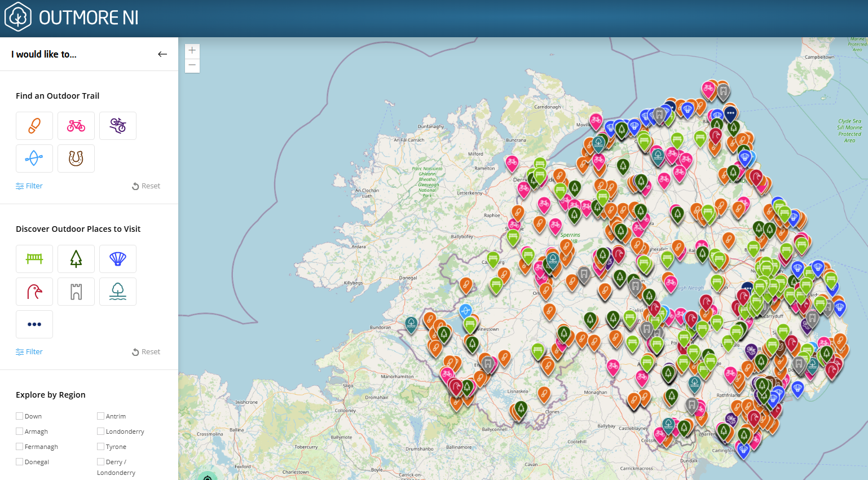This screenshot has width=868, height=480.
Task: Zoom in on the map
Action: point(192,51)
